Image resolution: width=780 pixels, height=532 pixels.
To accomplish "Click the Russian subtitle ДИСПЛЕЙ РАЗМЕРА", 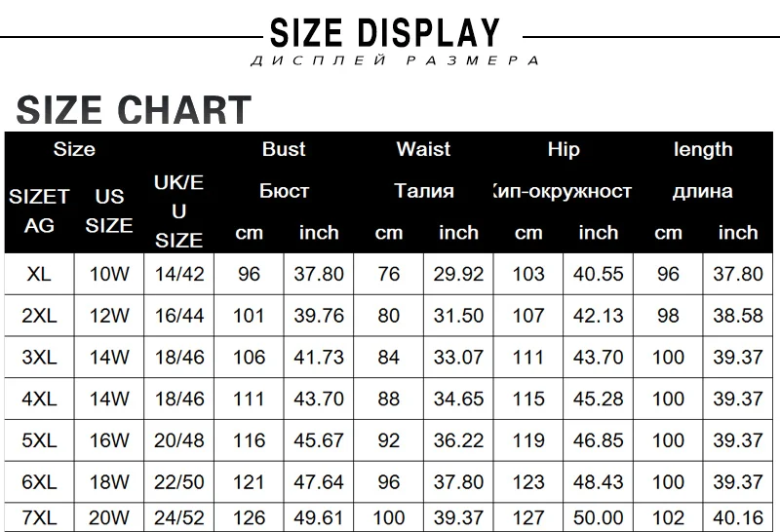I will (395, 60).
